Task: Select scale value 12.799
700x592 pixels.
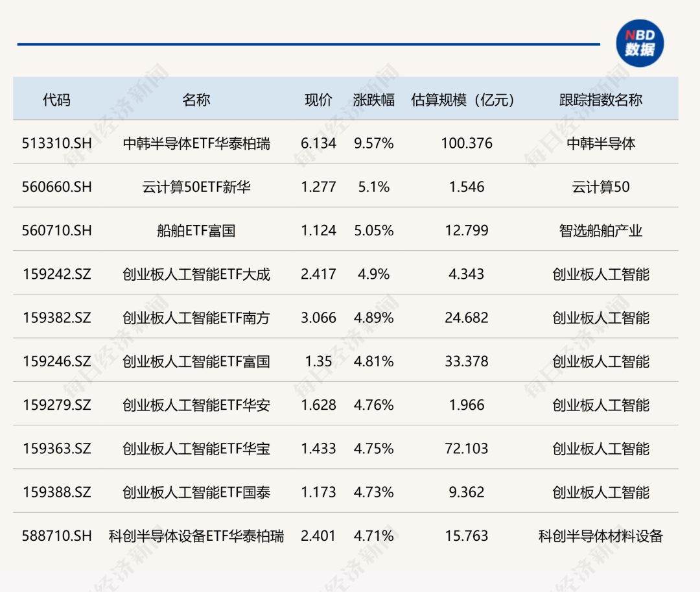Action: 467,230
